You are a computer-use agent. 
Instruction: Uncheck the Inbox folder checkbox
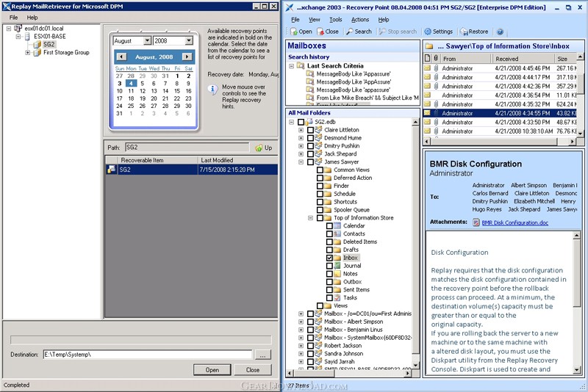coord(329,258)
